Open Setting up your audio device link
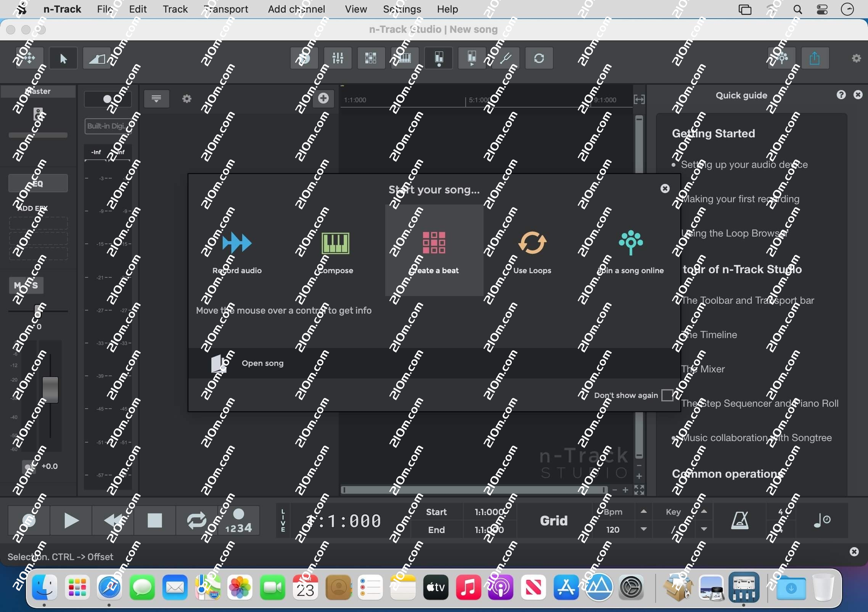The width and height of the screenshot is (868, 612). point(744,164)
